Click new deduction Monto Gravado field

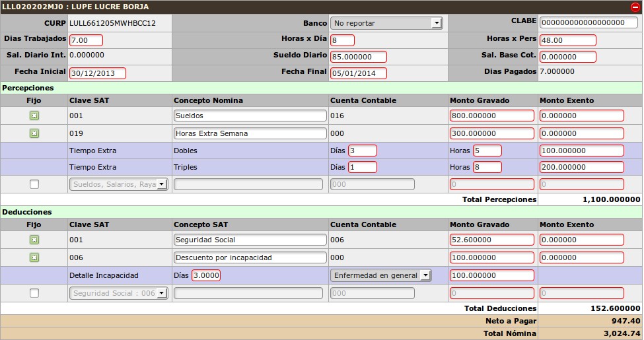(x=492, y=293)
